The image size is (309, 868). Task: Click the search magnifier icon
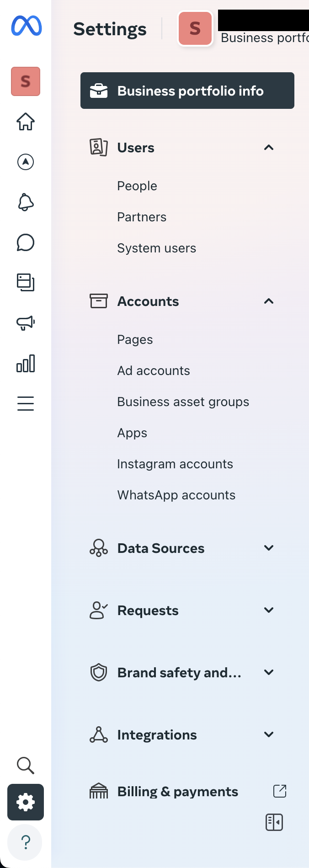[26, 765]
